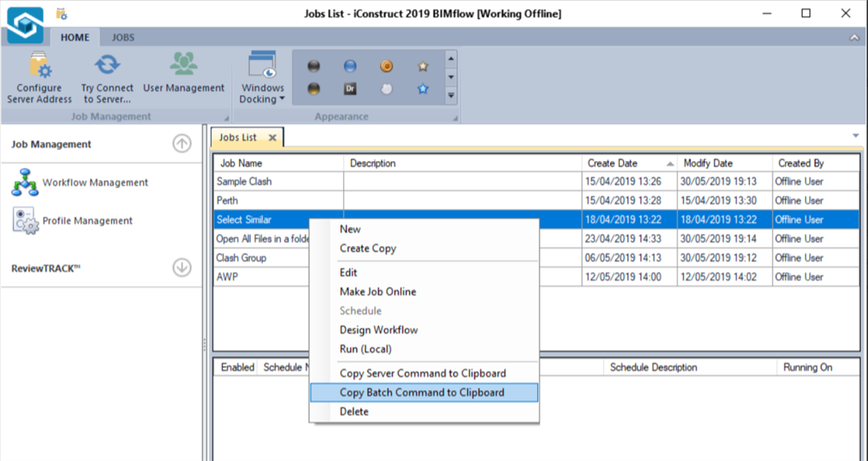Screen dimensions: 868x461
Task: Choose Make Job Online
Action: point(424,292)
